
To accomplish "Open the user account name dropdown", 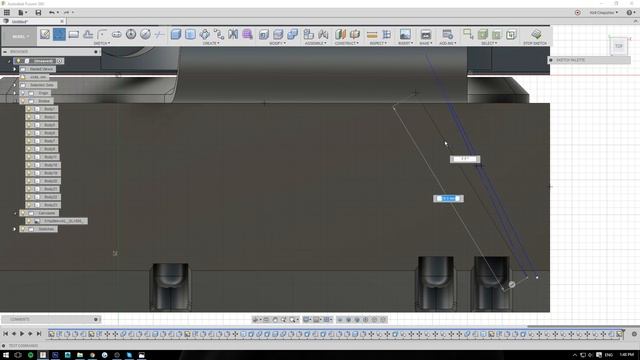I will pos(603,13).
